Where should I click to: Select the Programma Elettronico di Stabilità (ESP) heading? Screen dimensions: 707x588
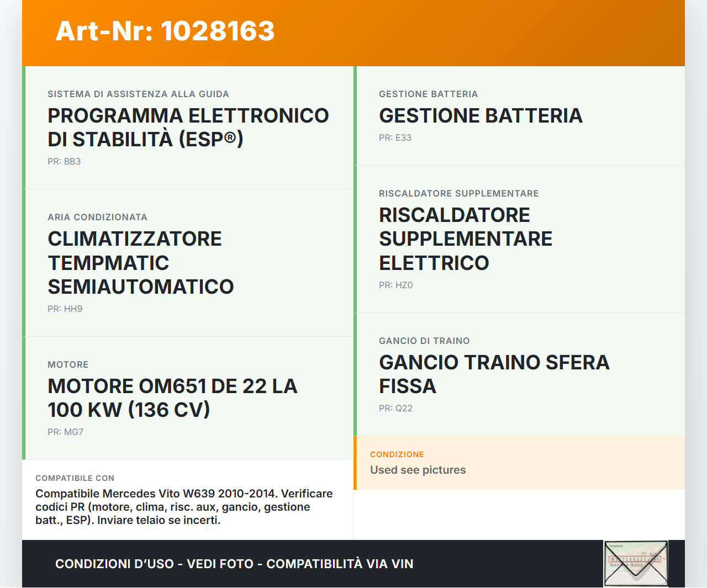(x=188, y=128)
